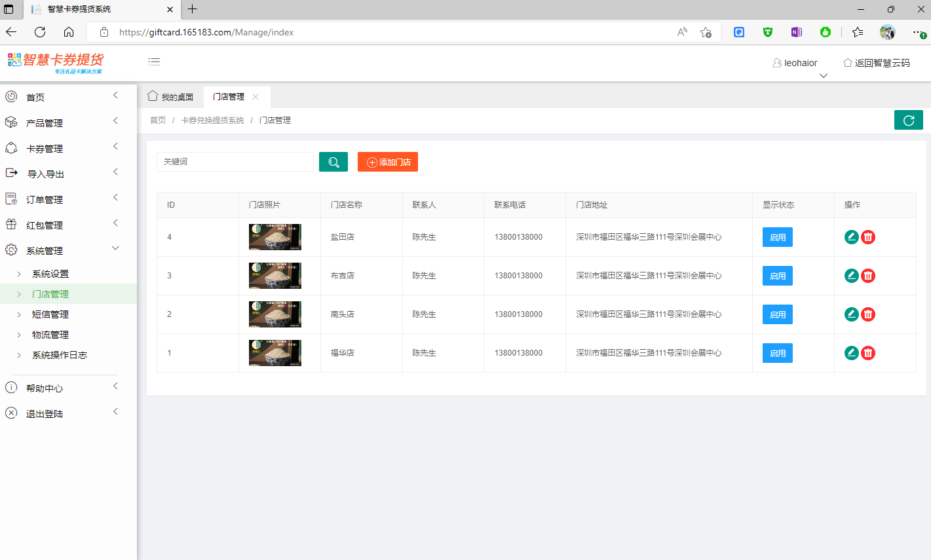Click the edit icon for 盐田店 row
This screenshot has height=560, width=931.
point(851,237)
